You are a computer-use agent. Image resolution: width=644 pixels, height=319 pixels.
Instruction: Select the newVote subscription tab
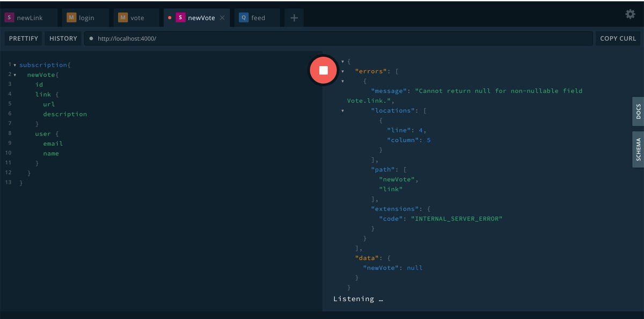(196, 18)
